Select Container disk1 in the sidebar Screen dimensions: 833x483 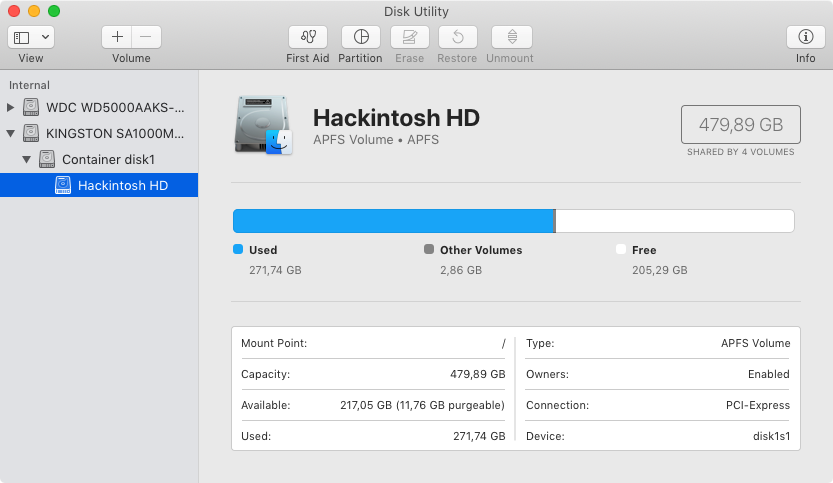coord(108,159)
